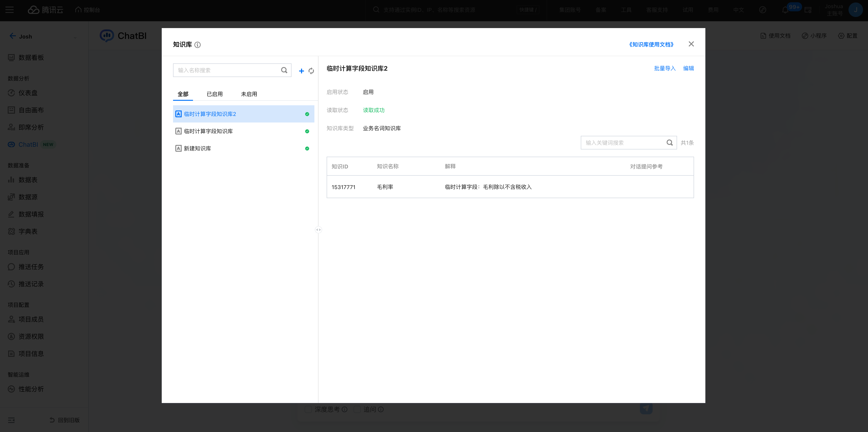868x432 pixels.
Task: Close the 知识库 dialog
Action: pos(691,44)
